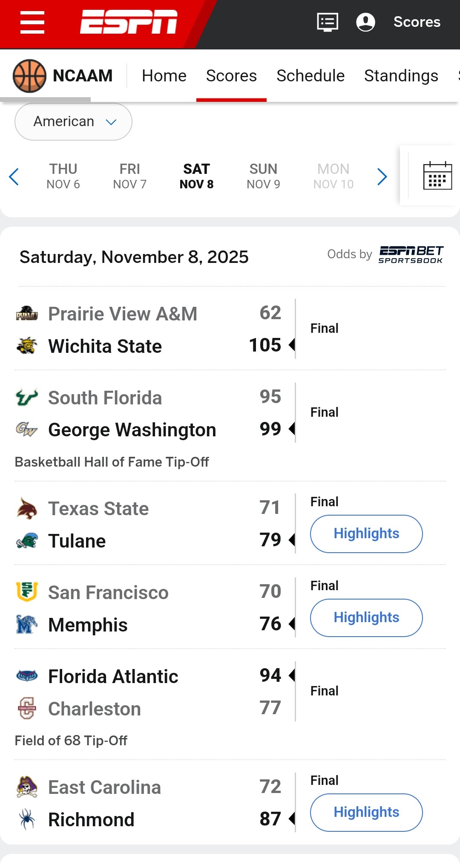This screenshot has height=868, width=460.
Task: Watch Highlights for Texas State vs Tulane
Action: [366, 533]
